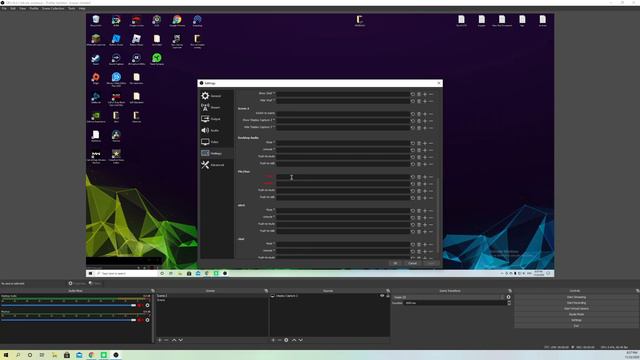This screenshot has height=360, width=640.
Task: Open Windows Start menu on taskbar
Action: [x=6, y=355]
